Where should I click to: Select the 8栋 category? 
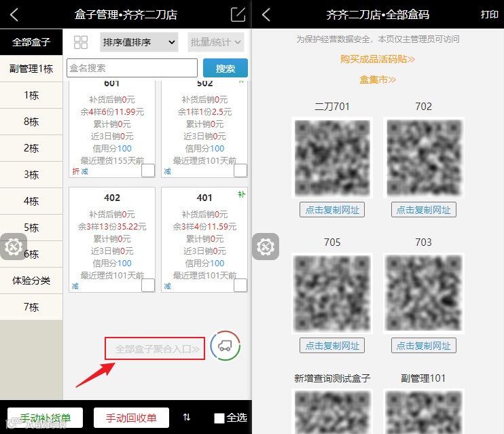pyautogui.click(x=31, y=122)
